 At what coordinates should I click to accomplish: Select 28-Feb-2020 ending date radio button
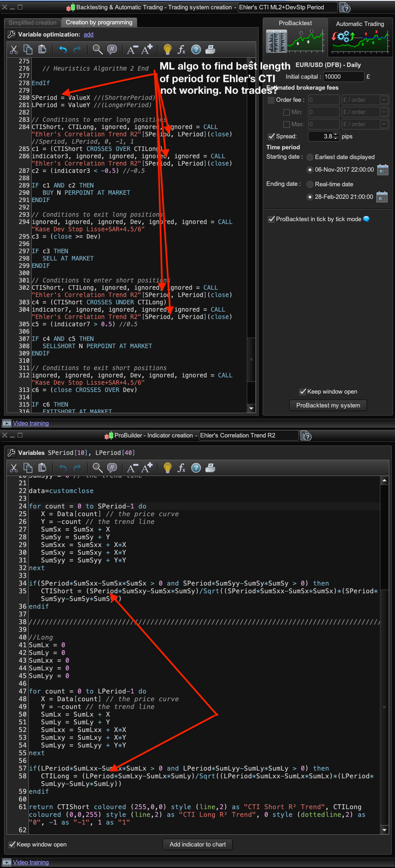tap(310, 197)
